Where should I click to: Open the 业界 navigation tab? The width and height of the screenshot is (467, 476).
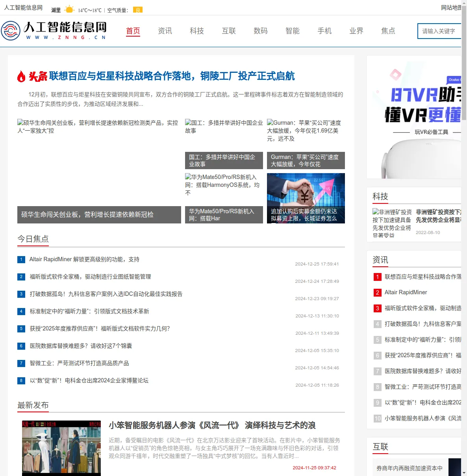(356, 31)
